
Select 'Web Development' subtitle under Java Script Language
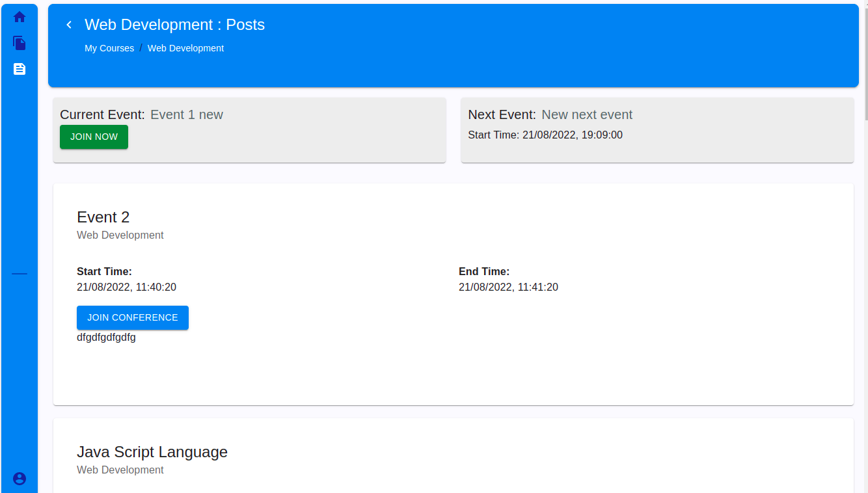pos(120,470)
